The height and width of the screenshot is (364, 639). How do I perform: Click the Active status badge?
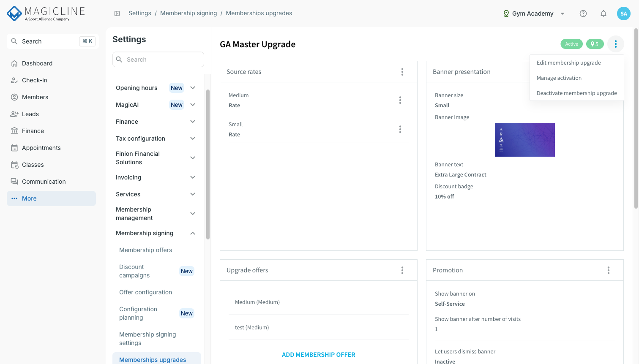(x=571, y=44)
